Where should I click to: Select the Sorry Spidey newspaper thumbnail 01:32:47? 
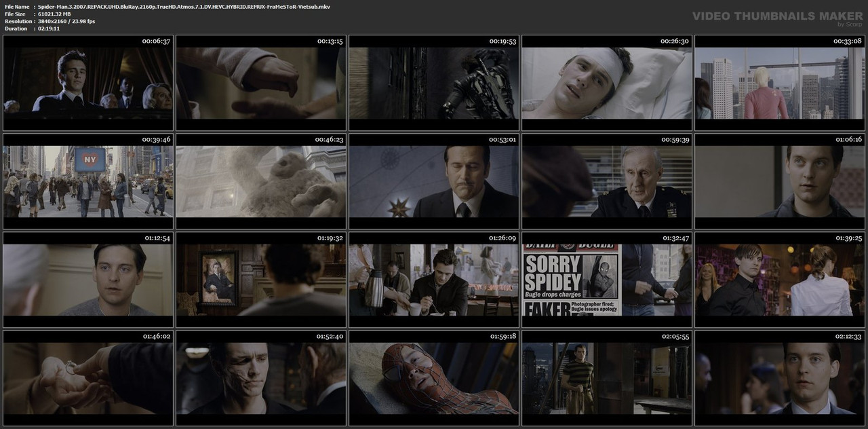(607, 280)
